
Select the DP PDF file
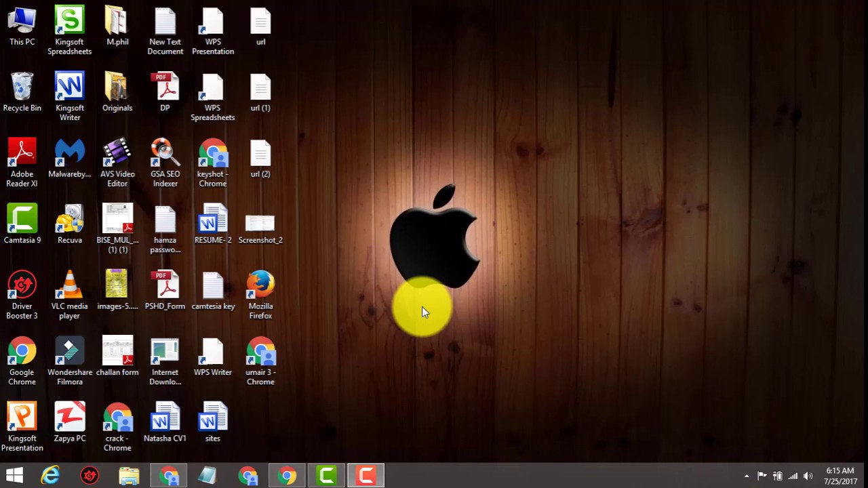click(x=165, y=92)
